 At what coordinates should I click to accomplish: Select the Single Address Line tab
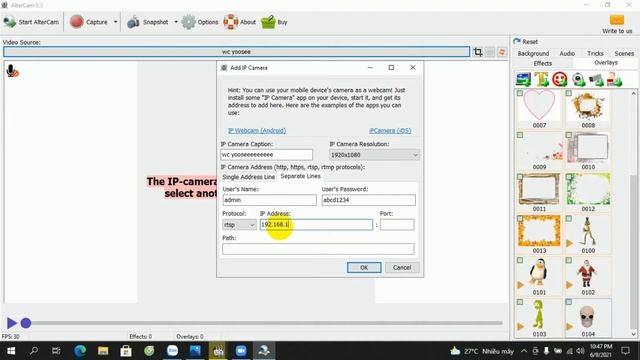pos(249,177)
